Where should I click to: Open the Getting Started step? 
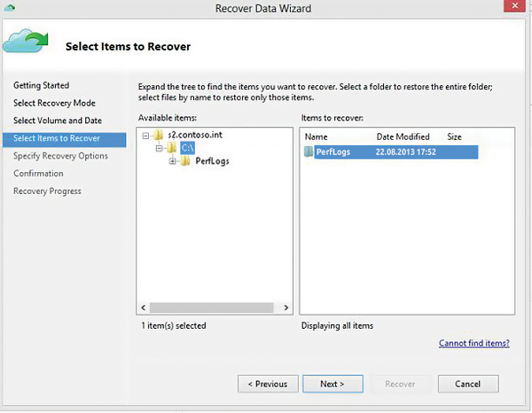42,85
